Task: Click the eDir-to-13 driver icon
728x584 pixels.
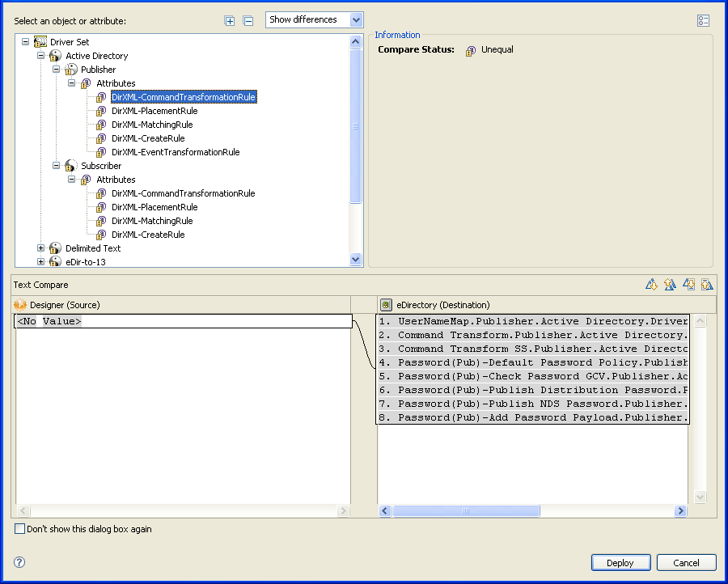Action: 55,261
